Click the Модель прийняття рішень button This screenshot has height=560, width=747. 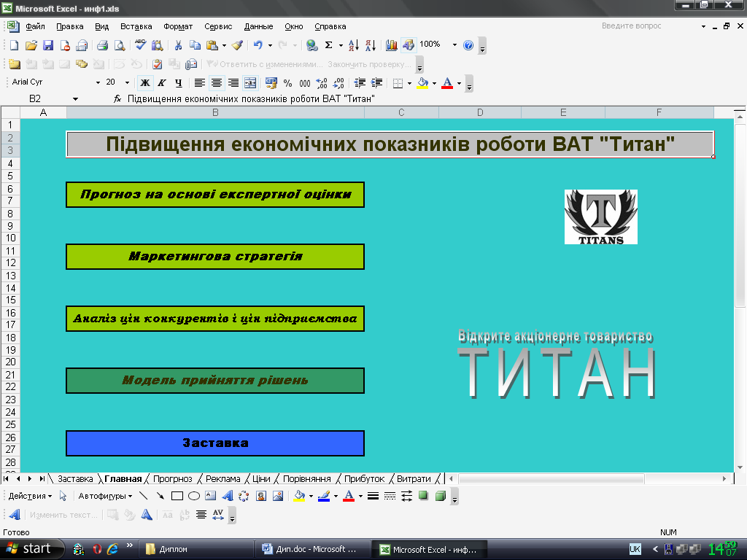point(215,381)
